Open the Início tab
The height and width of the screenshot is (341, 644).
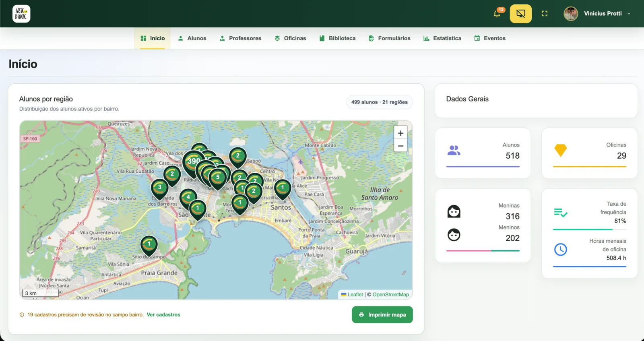tap(153, 38)
